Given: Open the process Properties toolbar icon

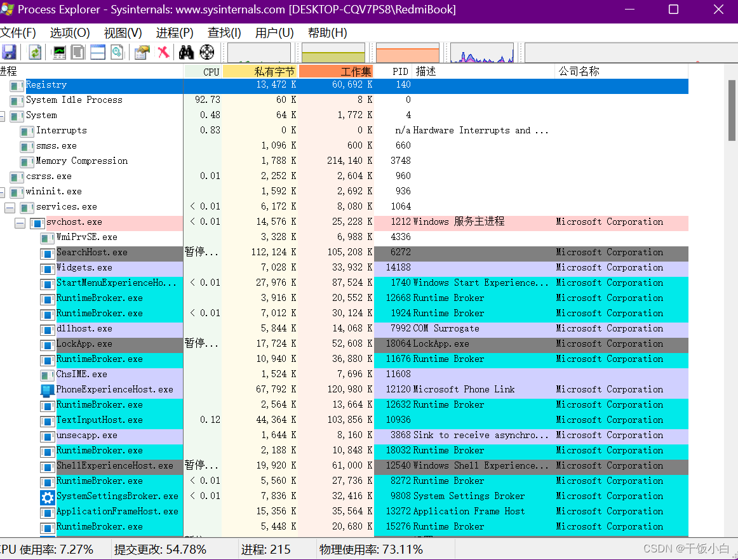Looking at the screenshot, I should tap(142, 52).
